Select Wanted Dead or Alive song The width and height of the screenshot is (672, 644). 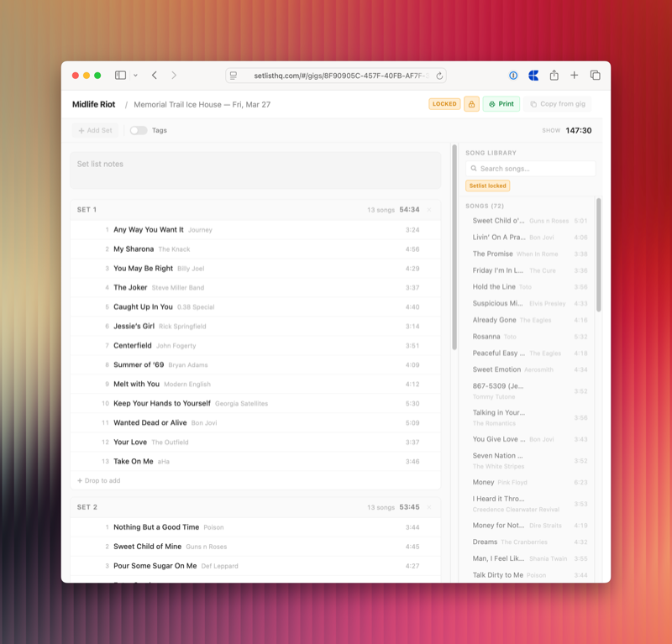coord(255,422)
